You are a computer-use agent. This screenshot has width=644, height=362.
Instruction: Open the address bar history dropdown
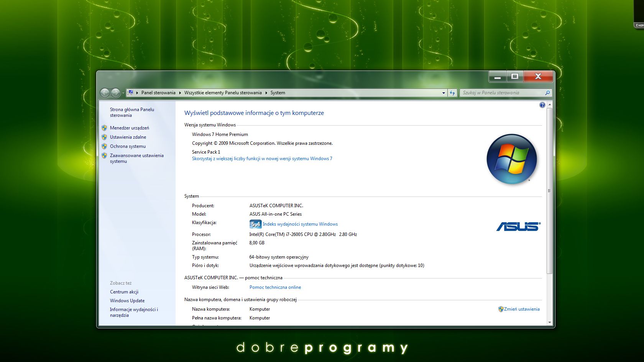point(444,93)
